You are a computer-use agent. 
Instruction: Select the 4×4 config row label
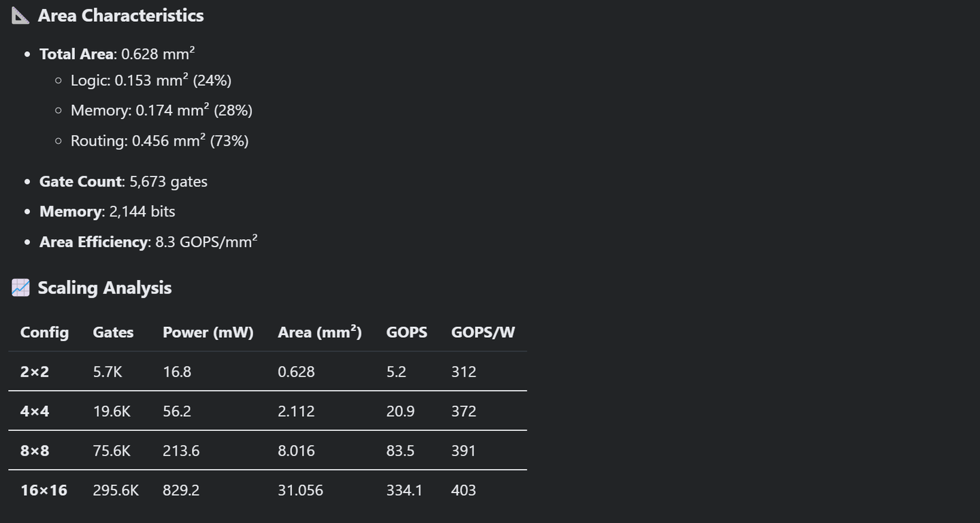pyautogui.click(x=35, y=411)
